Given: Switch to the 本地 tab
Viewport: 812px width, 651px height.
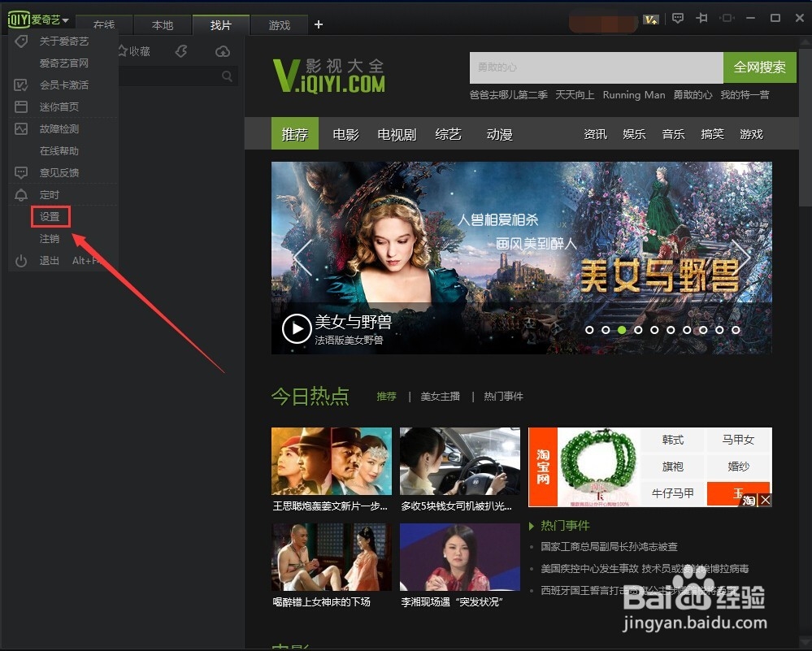Looking at the screenshot, I should 162,25.
